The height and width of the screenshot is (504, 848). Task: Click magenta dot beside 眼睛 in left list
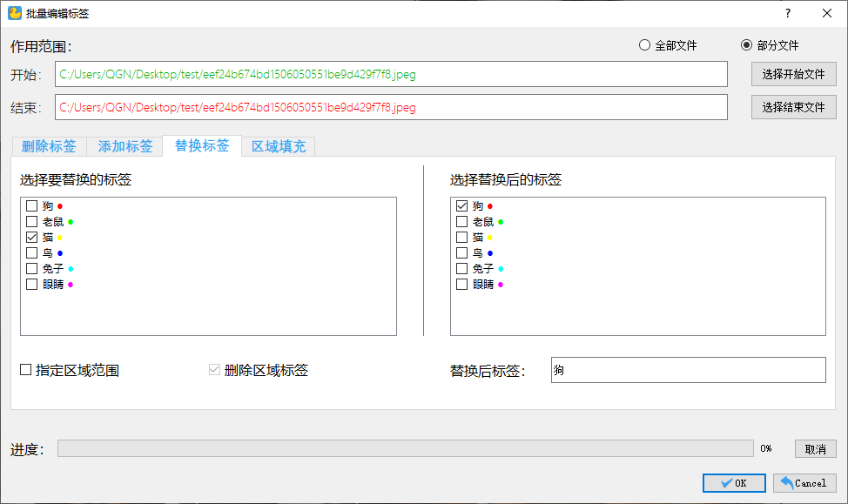point(71,285)
